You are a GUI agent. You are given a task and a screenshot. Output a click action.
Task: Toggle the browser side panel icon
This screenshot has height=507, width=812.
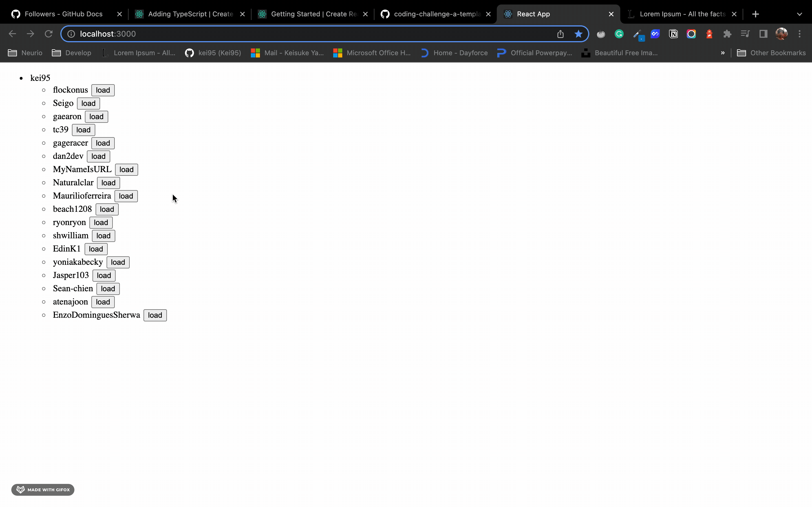click(x=763, y=34)
